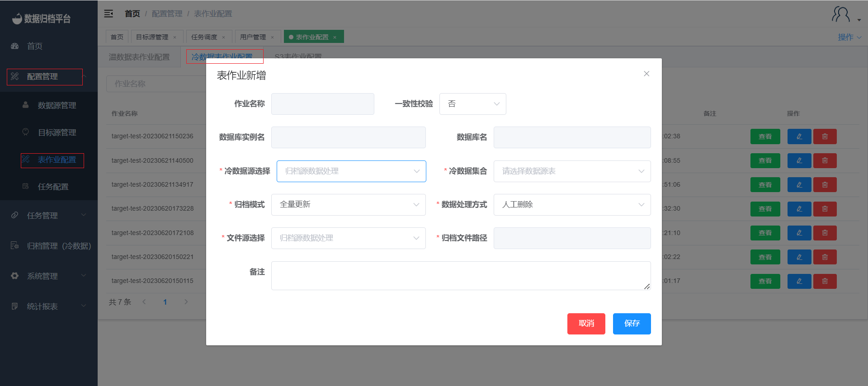
Task: Select page number 1
Action: click(165, 302)
